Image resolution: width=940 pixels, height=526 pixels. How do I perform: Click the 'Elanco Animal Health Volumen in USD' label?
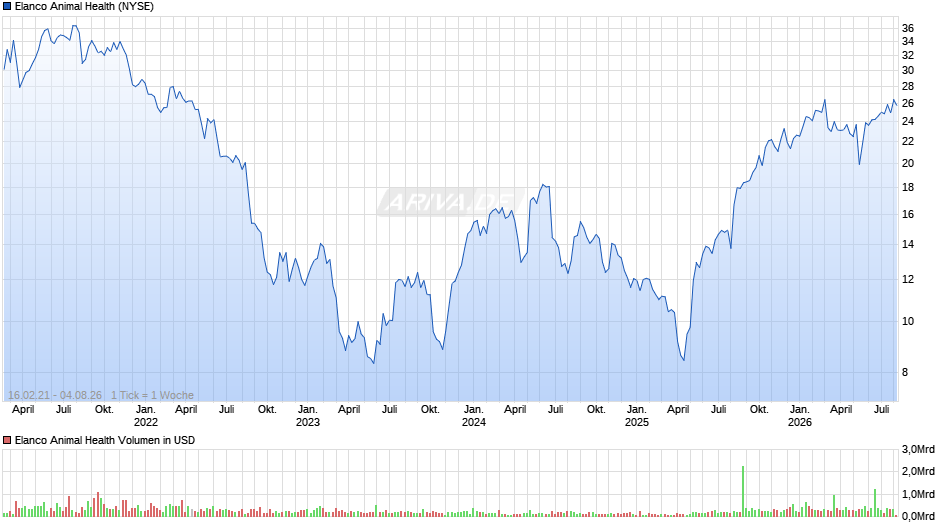[x=105, y=440]
